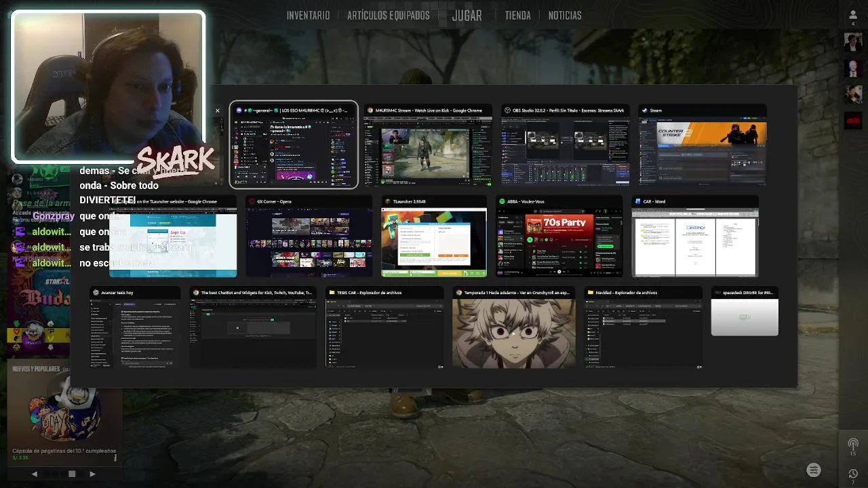Viewport: 868px width, 488px height.
Task: Switch to Avanzar tesis hoy window
Action: [x=136, y=328]
